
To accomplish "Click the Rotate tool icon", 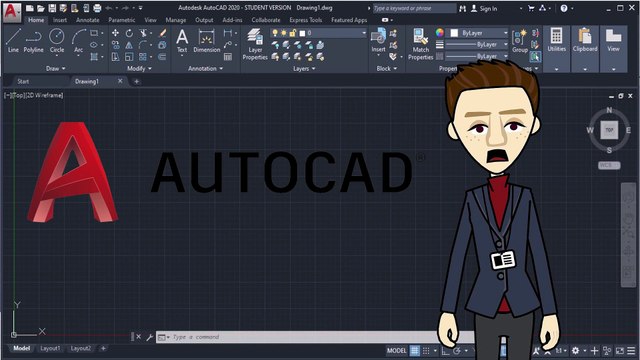I will tap(129, 33).
